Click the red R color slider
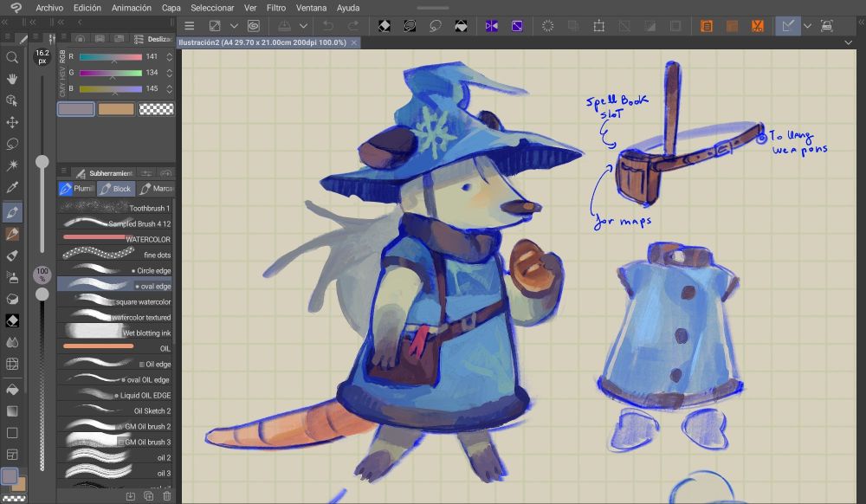 pos(111,57)
